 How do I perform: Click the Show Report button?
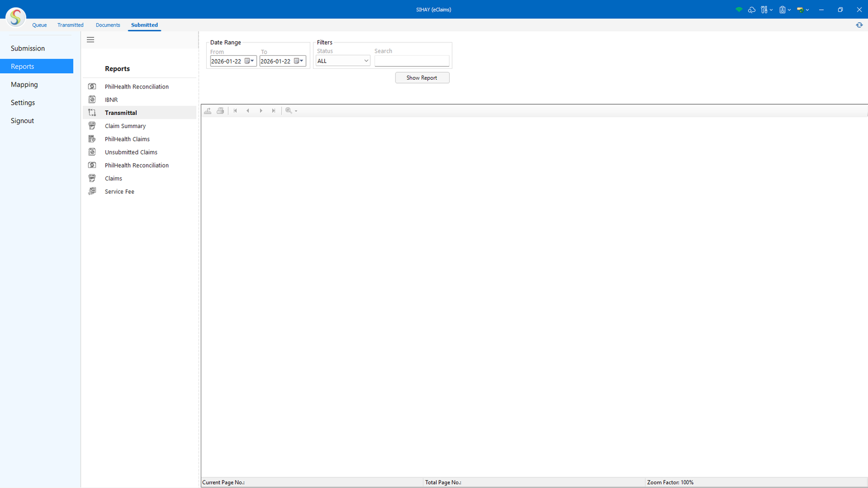tap(422, 78)
